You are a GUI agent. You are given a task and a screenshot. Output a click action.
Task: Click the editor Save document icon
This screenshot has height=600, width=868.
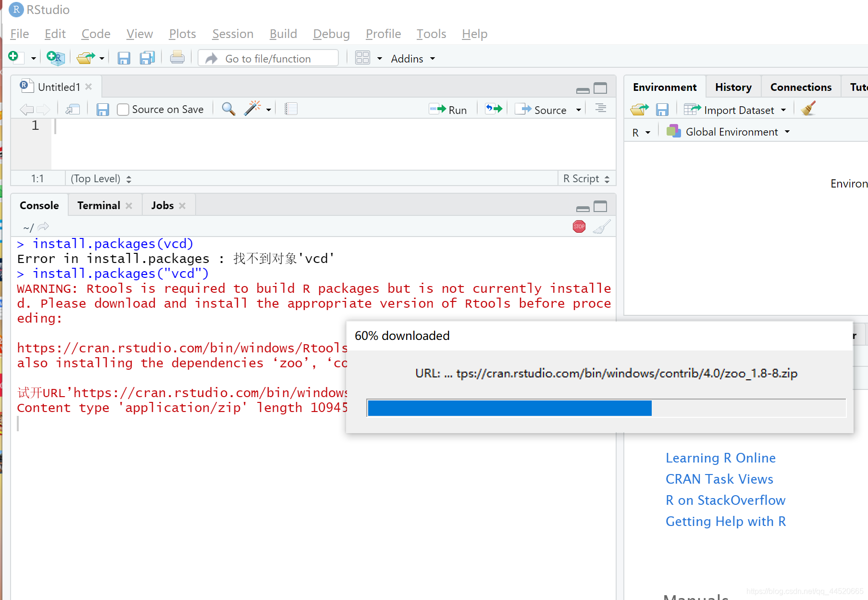click(x=102, y=110)
